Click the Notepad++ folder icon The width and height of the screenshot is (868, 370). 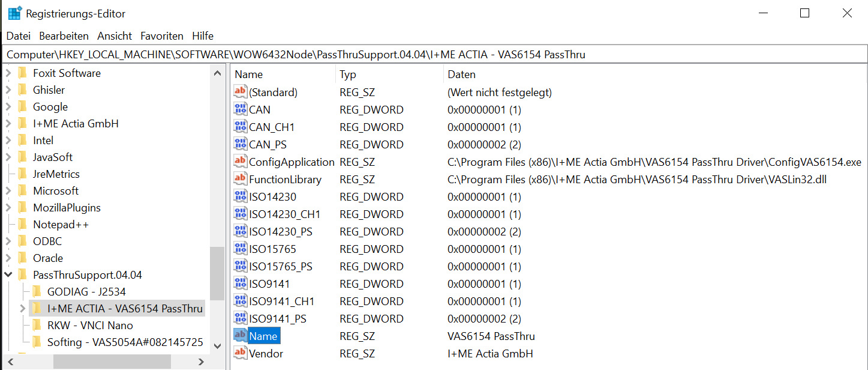(23, 224)
